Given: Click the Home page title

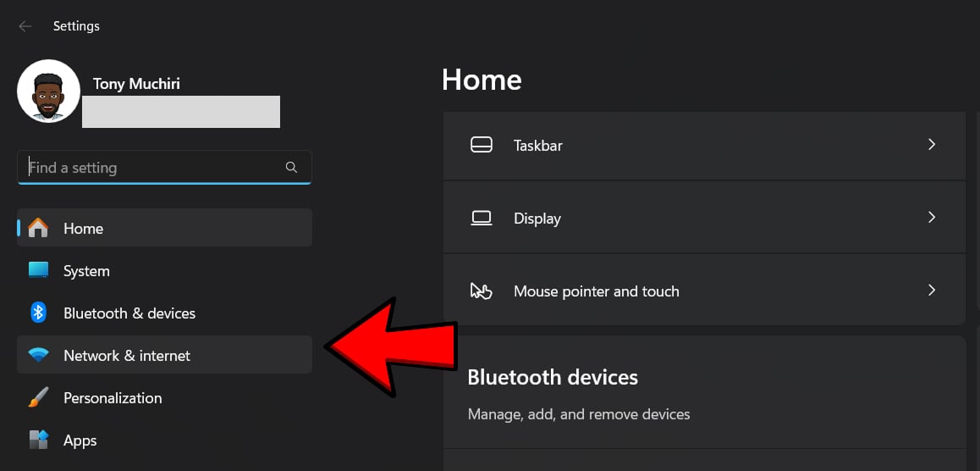Looking at the screenshot, I should pyautogui.click(x=482, y=80).
